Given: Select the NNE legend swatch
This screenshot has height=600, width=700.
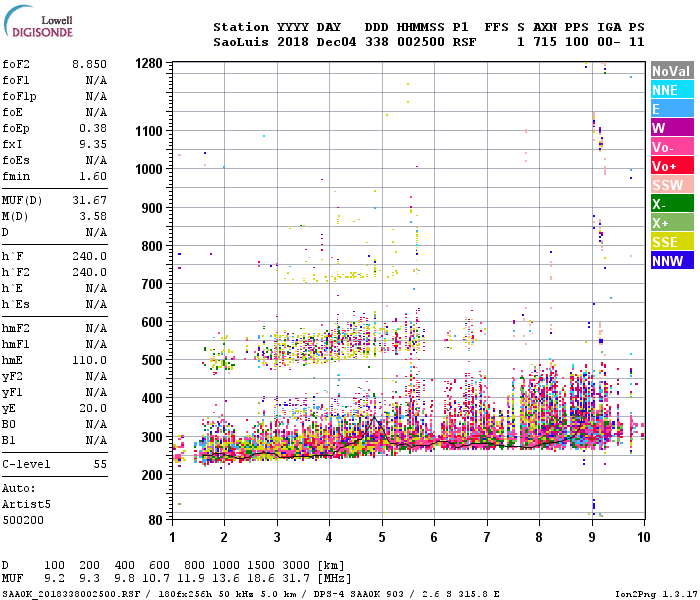Looking at the screenshot, I should [x=672, y=90].
